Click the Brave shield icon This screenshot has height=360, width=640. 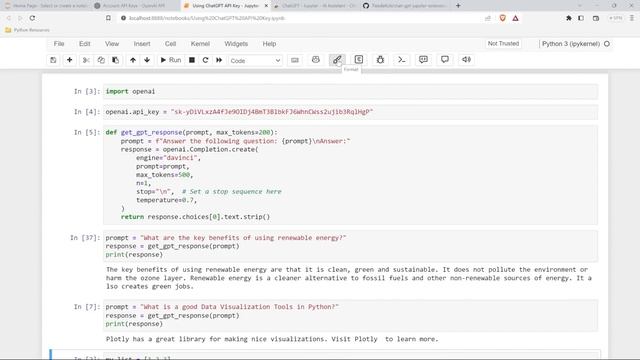[502, 18]
